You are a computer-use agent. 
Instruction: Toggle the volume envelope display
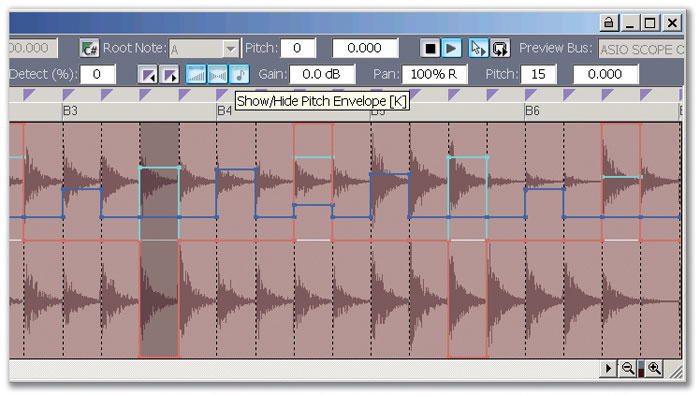click(x=196, y=74)
